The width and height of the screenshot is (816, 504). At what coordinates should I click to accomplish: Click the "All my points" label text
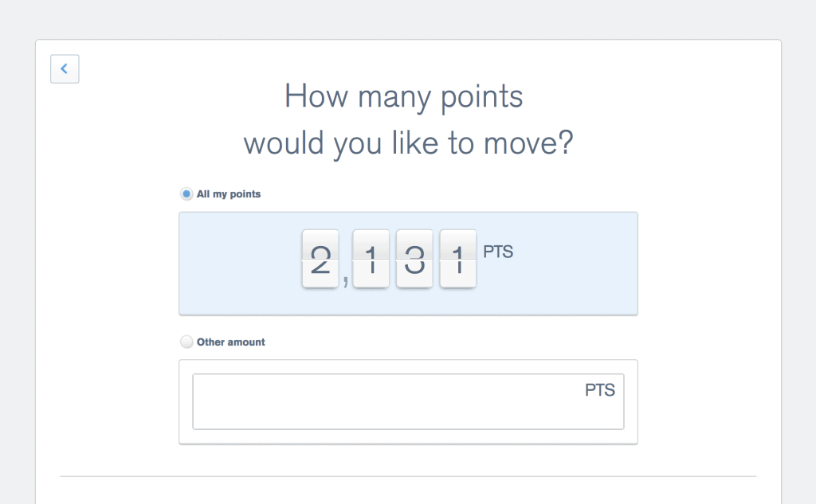tap(229, 194)
